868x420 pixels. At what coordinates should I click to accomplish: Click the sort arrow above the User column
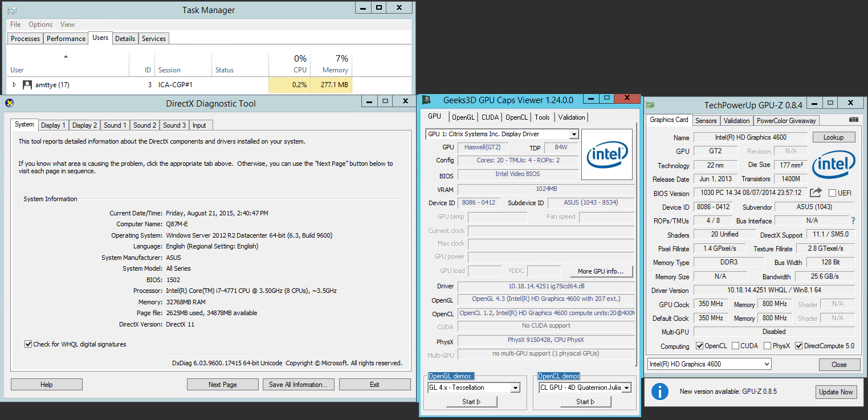tap(66, 56)
